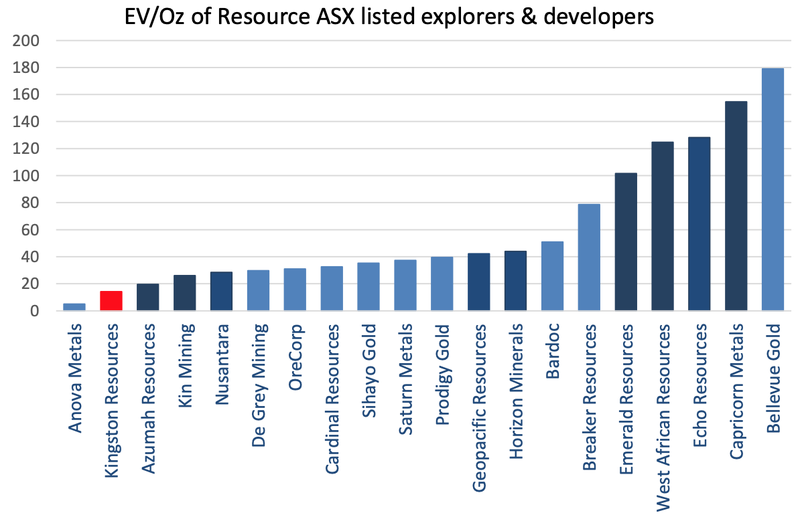
Task: Select the Sihayo Gold bar
Action: coord(368,286)
